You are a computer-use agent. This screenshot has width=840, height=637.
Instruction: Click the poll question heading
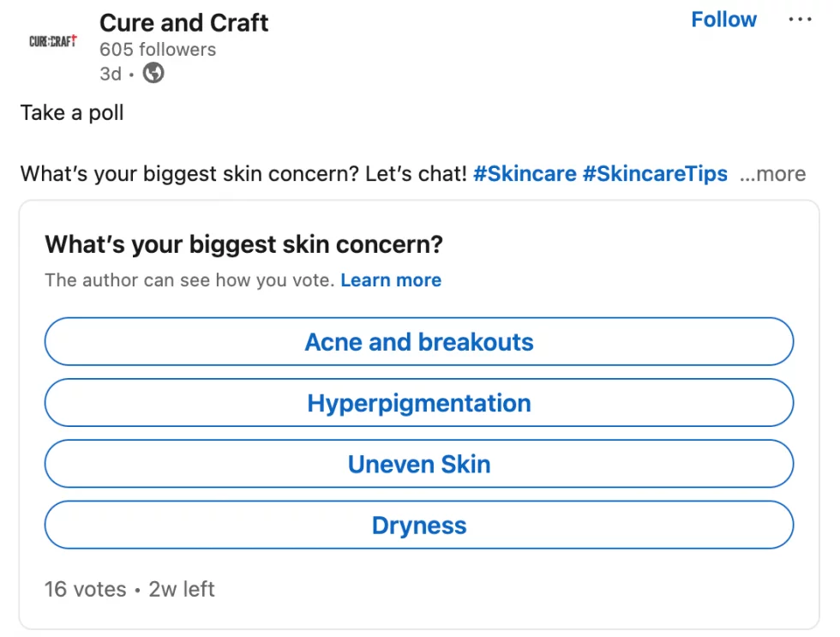point(243,244)
